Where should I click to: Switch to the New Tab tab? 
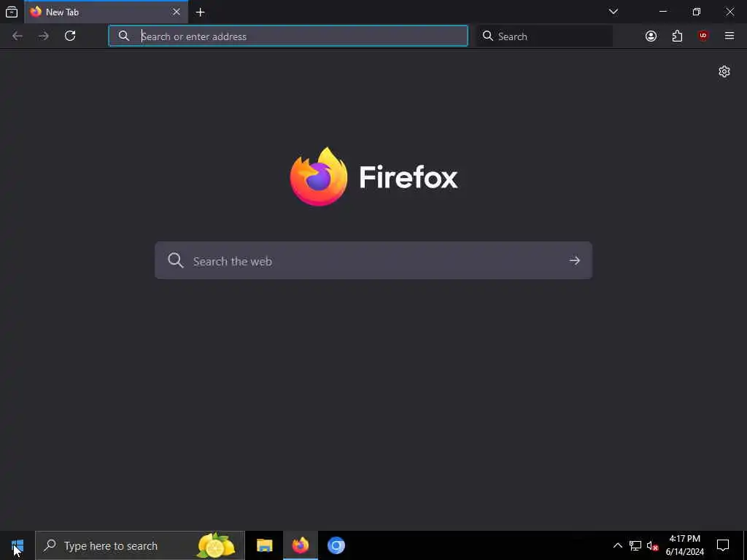click(x=107, y=12)
